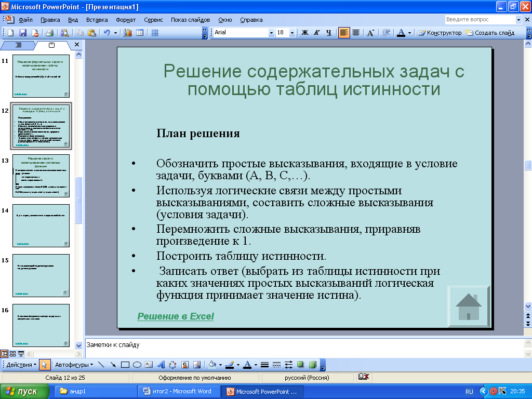Select the Arrow drawing tool
The height and width of the screenshot is (399, 532).
click(113, 365)
